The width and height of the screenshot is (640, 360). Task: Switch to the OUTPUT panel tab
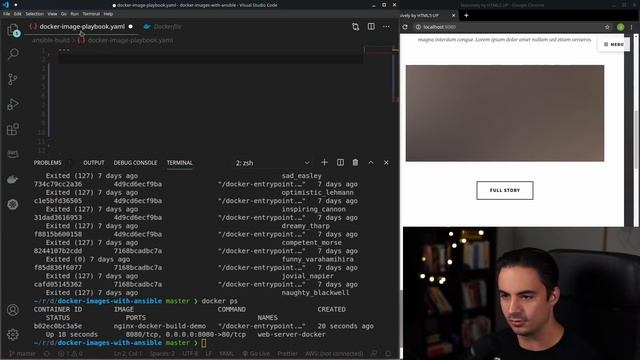coord(94,163)
